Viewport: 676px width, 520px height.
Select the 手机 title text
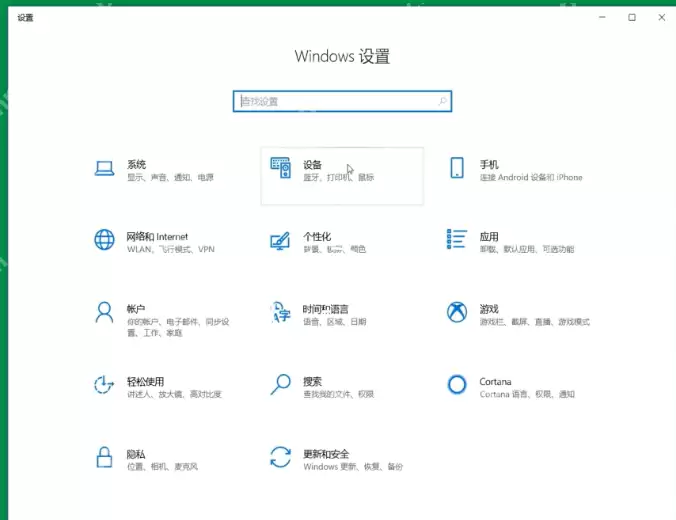point(489,164)
